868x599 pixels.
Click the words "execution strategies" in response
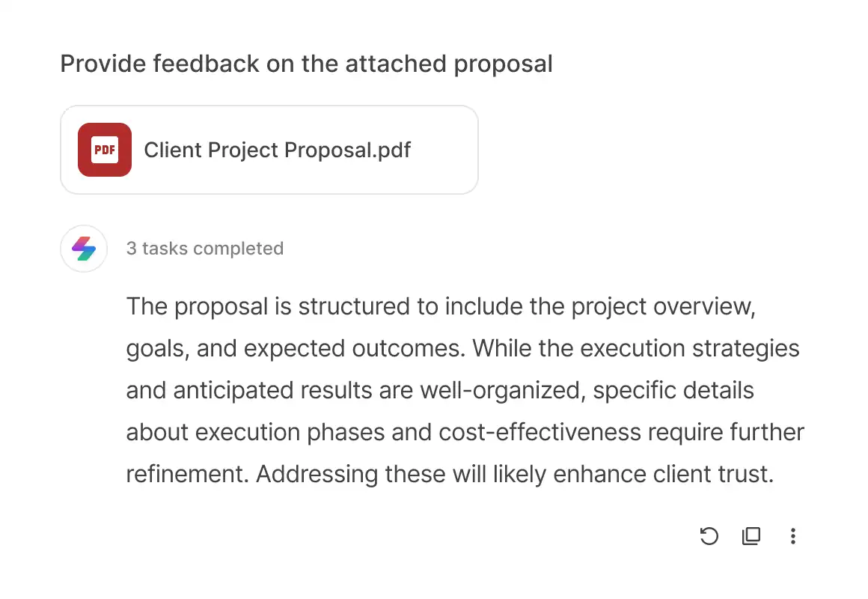pyautogui.click(x=690, y=348)
